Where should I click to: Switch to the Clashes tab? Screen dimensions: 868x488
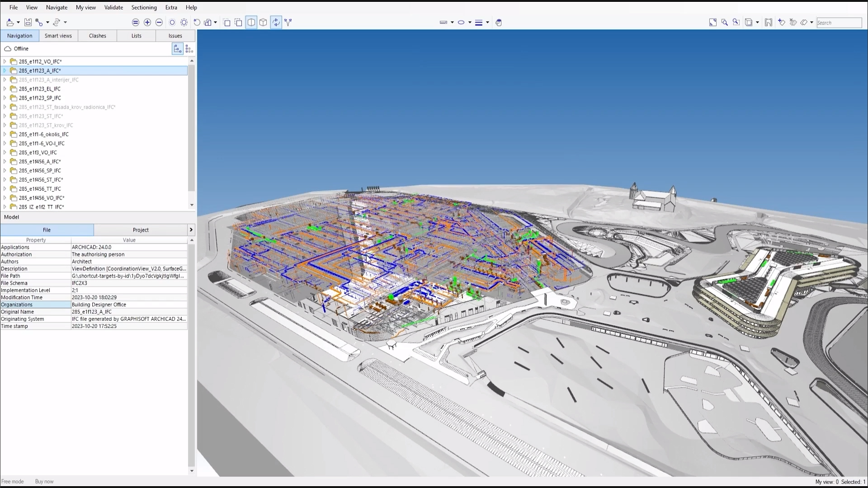[x=97, y=36]
